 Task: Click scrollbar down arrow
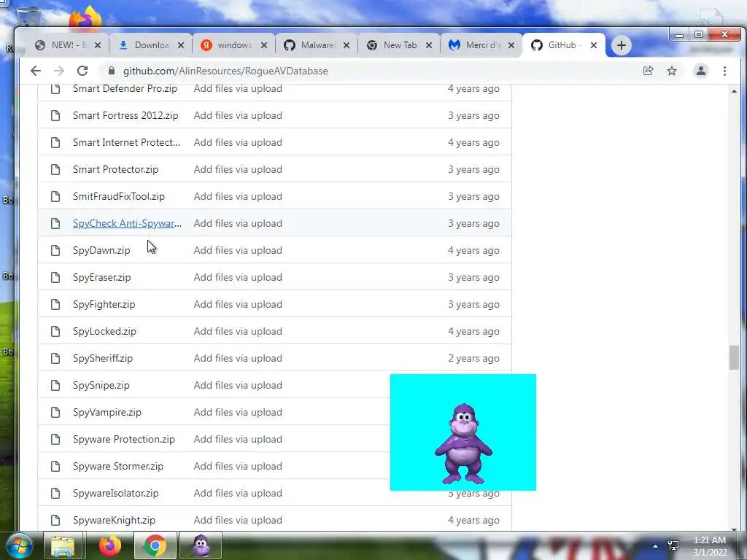point(734,528)
